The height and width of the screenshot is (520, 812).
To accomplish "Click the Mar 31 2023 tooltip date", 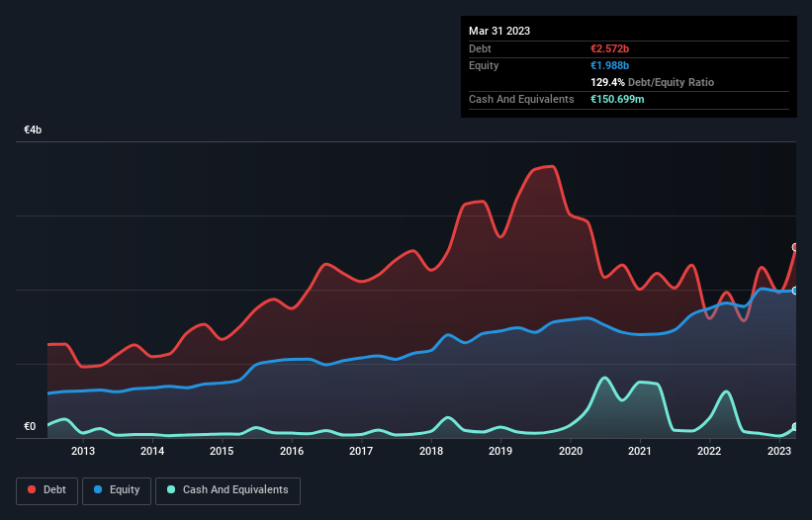I will point(499,31).
